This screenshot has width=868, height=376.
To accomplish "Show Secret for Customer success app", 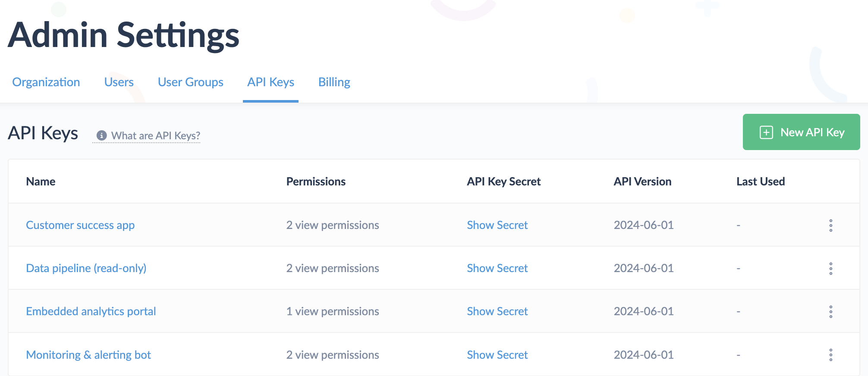I will (x=497, y=225).
